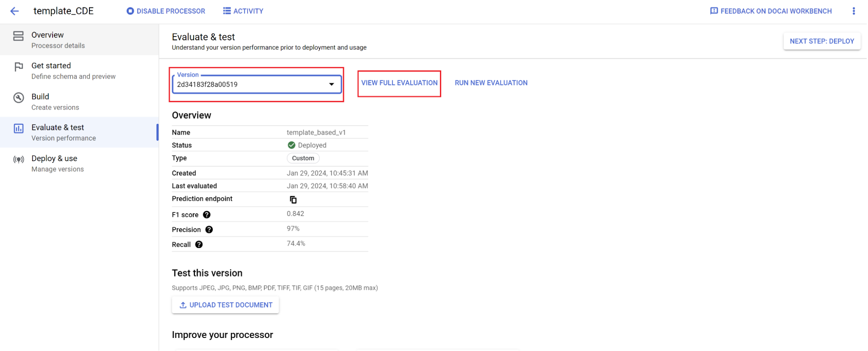The image size is (868, 351).
Task: Click the Build wrench icon
Action: (18, 98)
